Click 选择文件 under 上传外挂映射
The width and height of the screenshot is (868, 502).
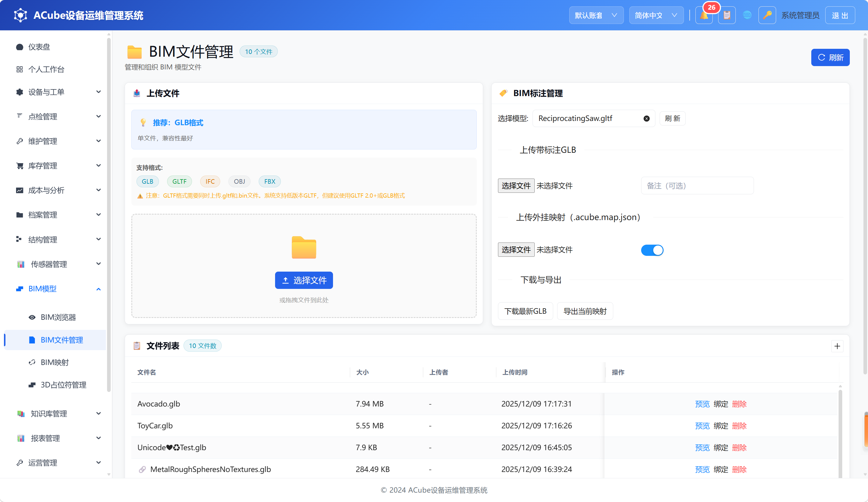tap(516, 250)
